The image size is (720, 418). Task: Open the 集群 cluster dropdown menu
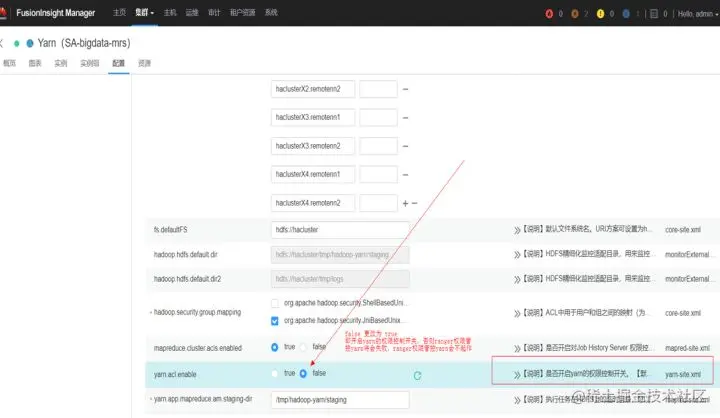144,12
